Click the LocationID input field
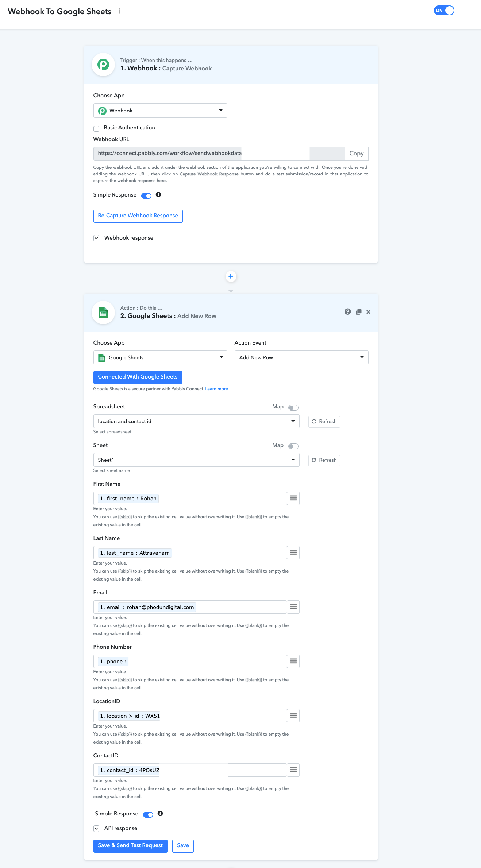 (190, 716)
